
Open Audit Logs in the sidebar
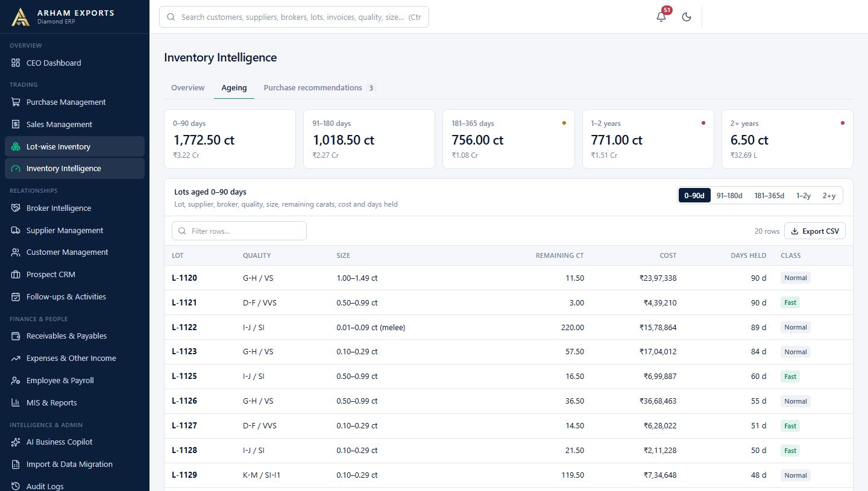[75, 486]
